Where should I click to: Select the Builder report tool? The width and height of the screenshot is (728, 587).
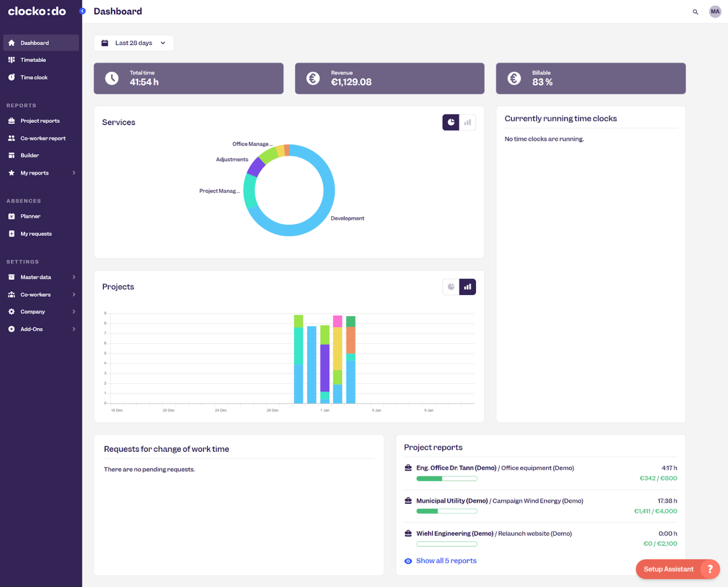(x=29, y=155)
